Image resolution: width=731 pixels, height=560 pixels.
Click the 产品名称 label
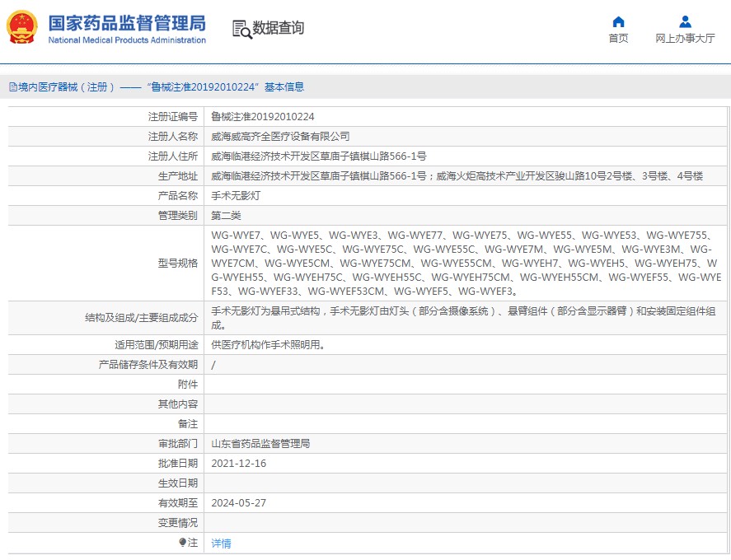point(178,196)
